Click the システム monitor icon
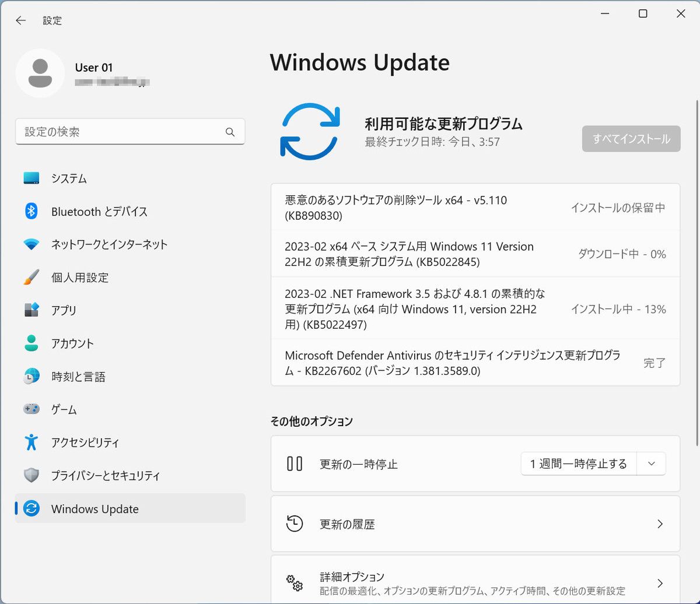700x604 pixels. pos(32,178)
